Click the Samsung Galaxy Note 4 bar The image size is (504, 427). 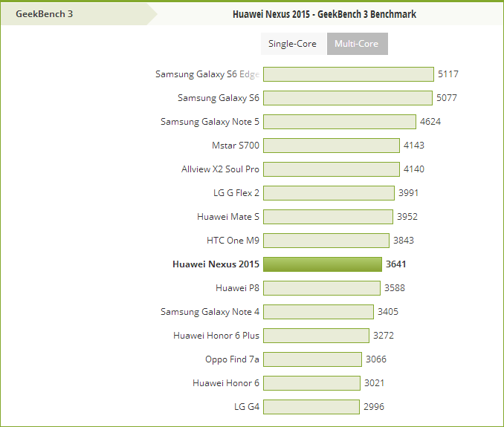[x=319, y=312]
